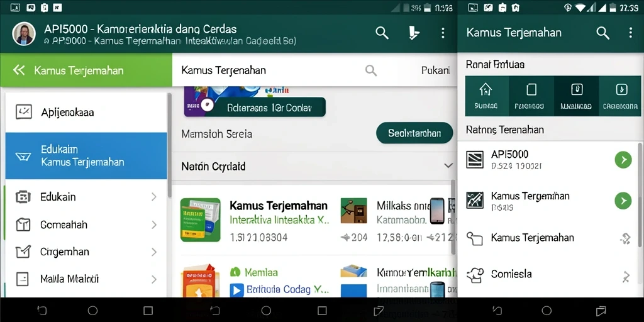Switch to the Pueneos tab
The height and width of the screenshot is (322, 644).
(531, 96)
